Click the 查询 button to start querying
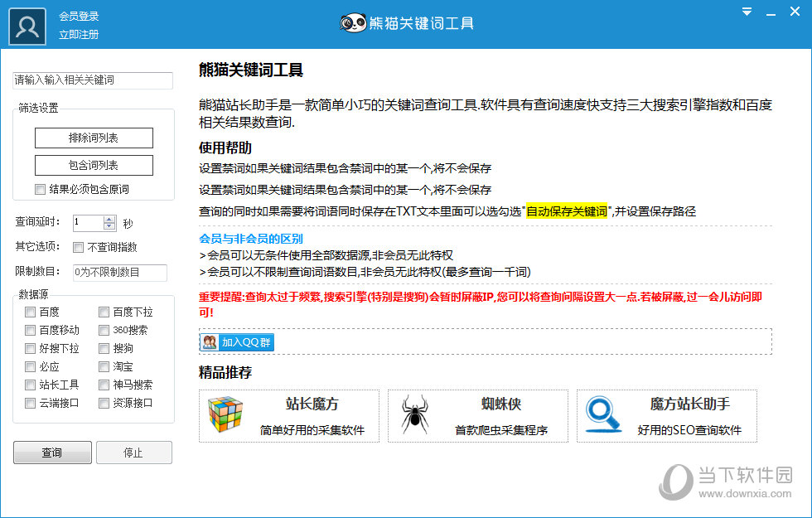The width and height of the screenshot is (812, 518). tap(51, 452)
